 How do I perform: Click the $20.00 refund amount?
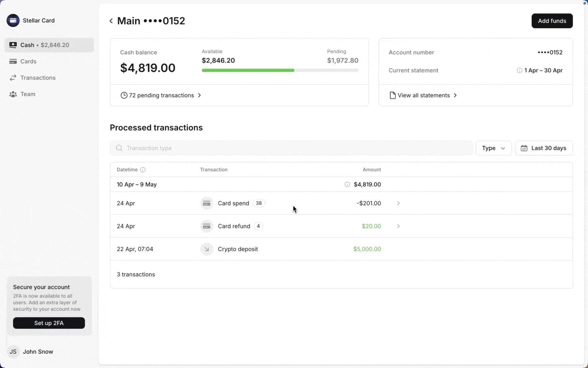(x=371, y=226)
